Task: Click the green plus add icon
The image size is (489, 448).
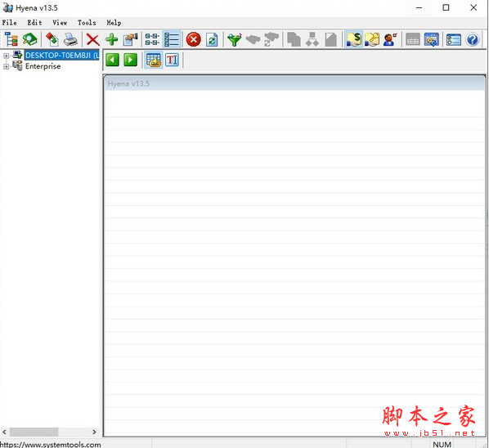Action: [x=112, y=39]
